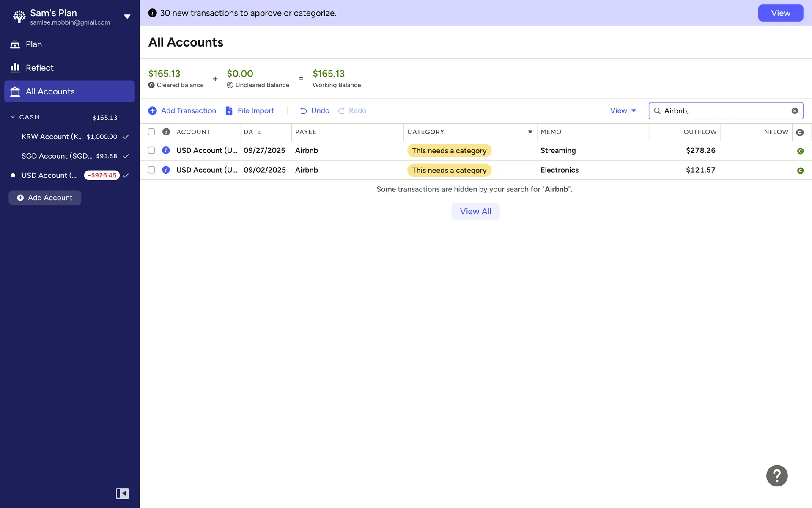The image size is (812, 508).
Task: Click the Undo arrow button
Action: (x=314, y=110)
